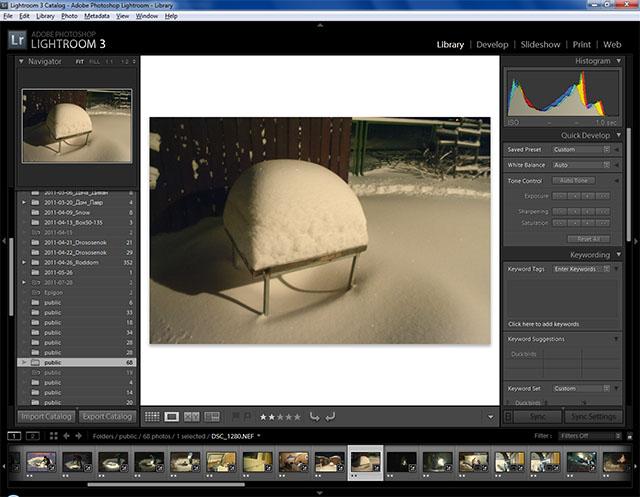The width and height of the screenshot is (640, 497).
Task: Select Loupe view icon in toolbar
Action: tap(171, 417)
